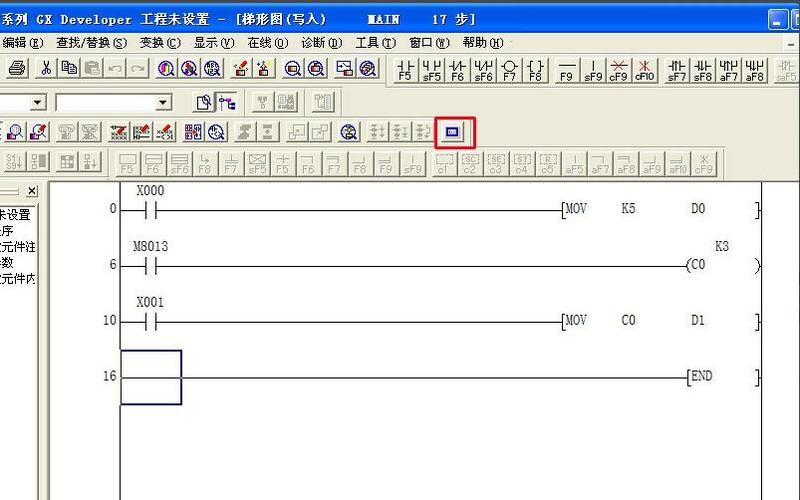
Task: Select the F8 application instruction button
Action: click(536, 69)
